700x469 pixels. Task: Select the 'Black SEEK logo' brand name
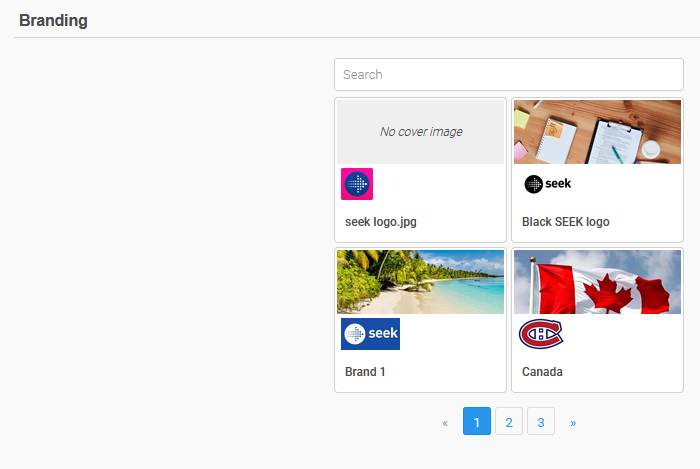point(566,222)
